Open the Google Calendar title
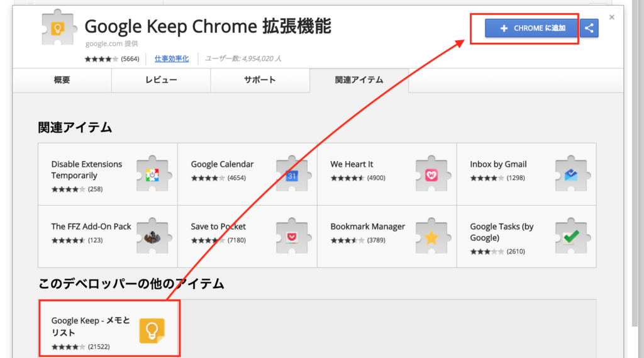Screen dimensions: 644x358 point(222,164)
